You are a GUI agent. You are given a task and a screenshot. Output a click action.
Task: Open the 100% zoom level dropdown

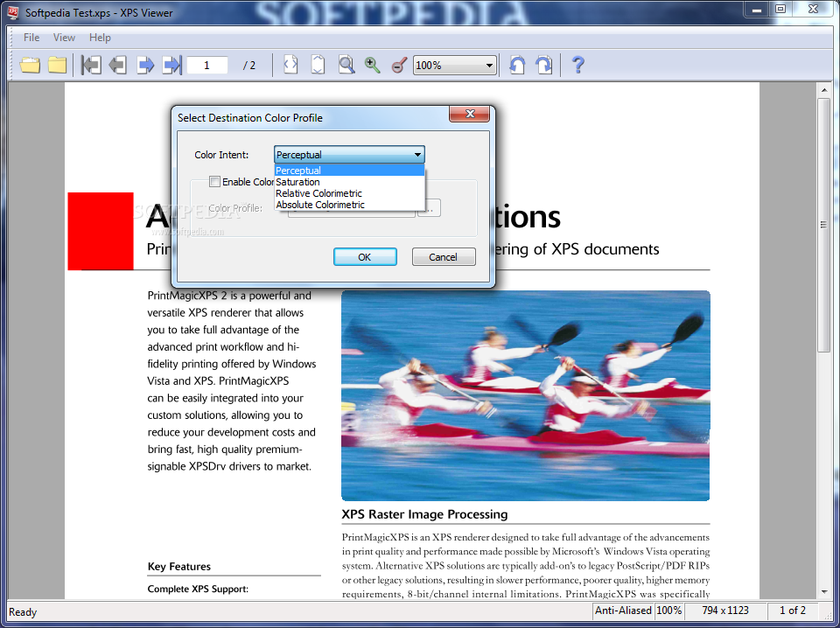[454, 66]
